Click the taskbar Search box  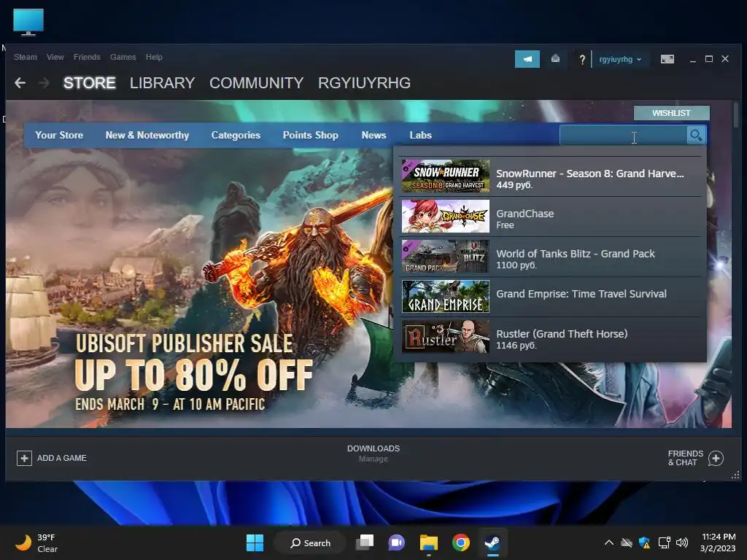[x=309, y=542]
